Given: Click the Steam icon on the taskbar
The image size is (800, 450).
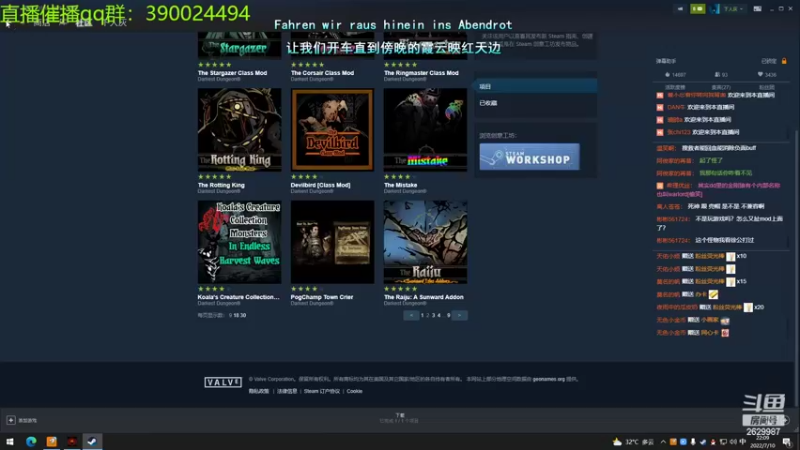Looking at the screenshot, I should 92,441.
